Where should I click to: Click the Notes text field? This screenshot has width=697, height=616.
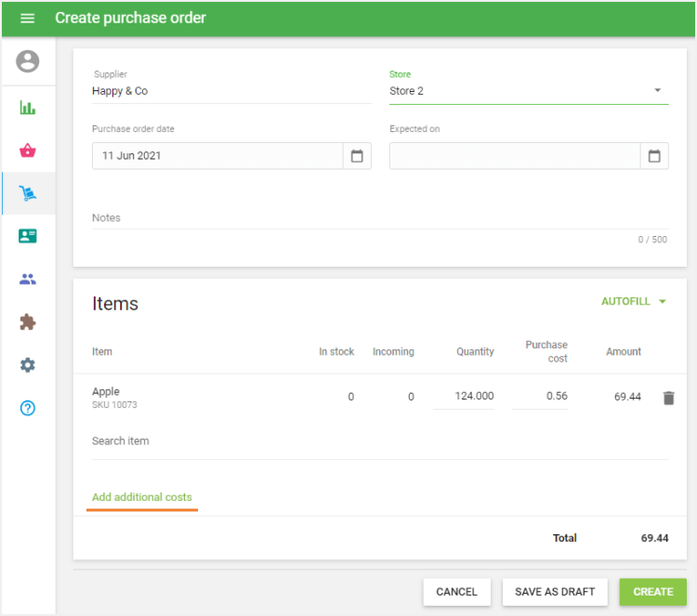click(380, 218)
